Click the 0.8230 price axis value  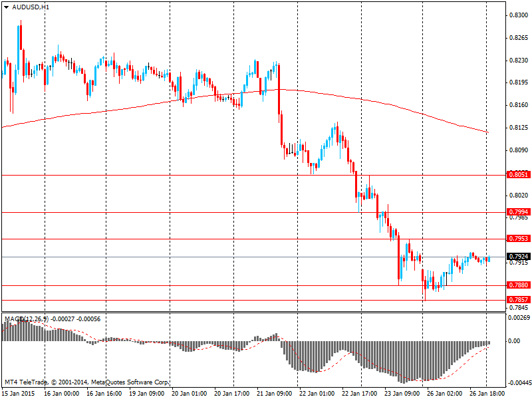519,61
